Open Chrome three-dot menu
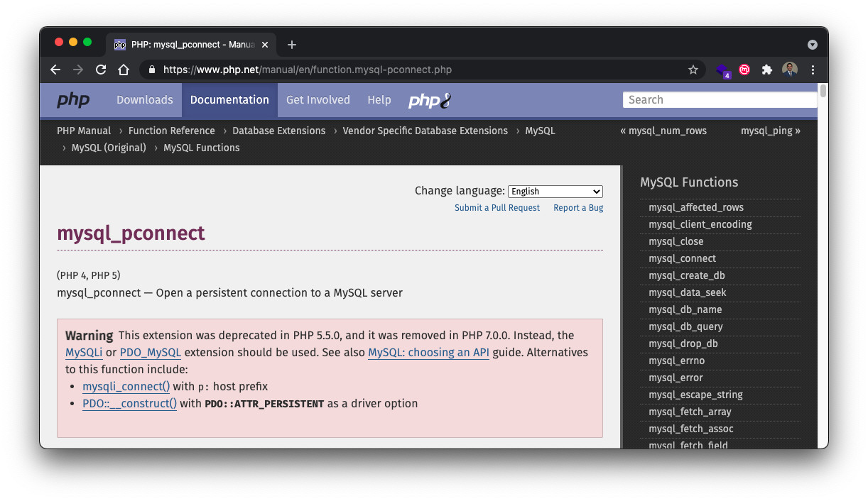Image resolution: width=868 pixels, height=501 pixels. click(813, 70)
